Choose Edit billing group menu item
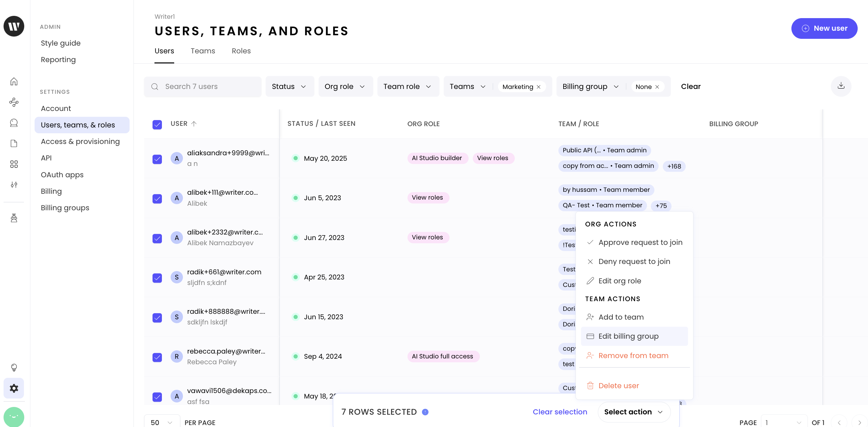Viewport: 868px width, 427px height. point(628,336)
